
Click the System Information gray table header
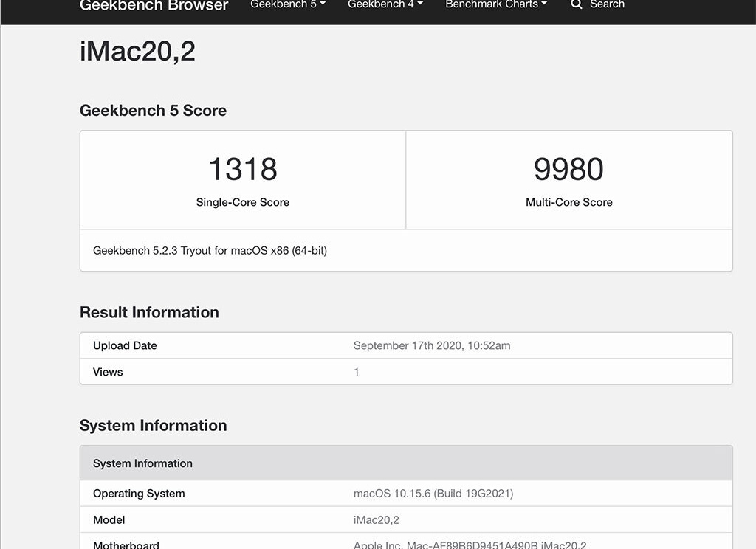tap(406, 463)
